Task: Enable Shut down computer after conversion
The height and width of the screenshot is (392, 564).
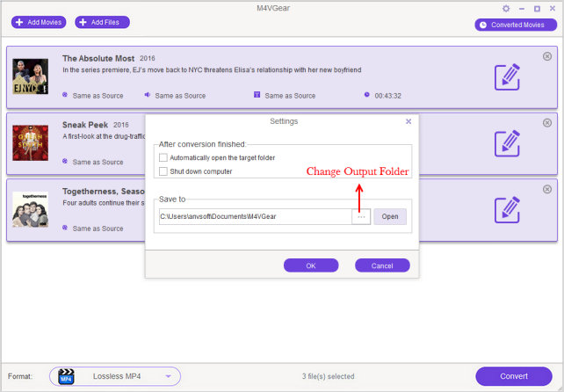Action: coord(163,171)
